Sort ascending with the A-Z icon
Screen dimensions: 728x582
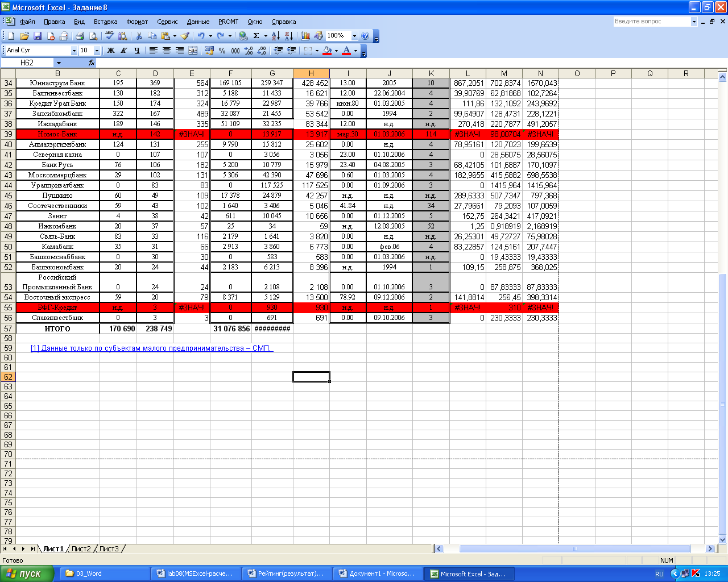tap(275, 36)
